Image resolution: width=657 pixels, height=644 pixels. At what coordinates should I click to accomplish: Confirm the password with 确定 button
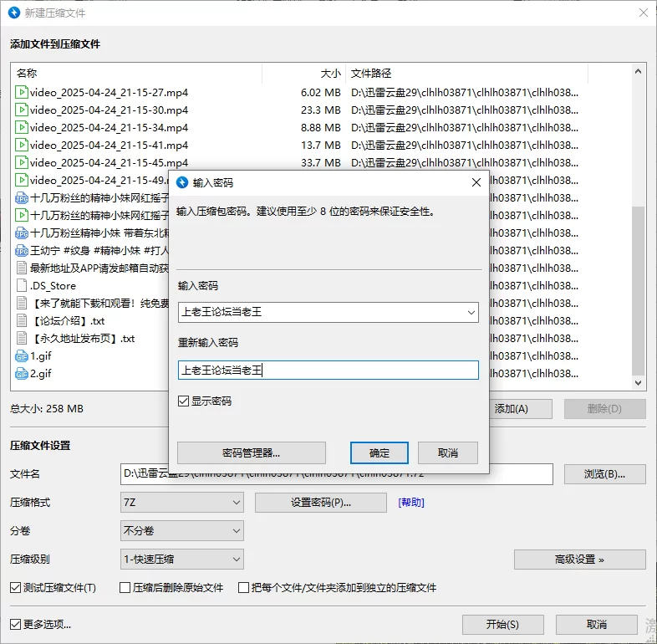(x=379, y=452)
